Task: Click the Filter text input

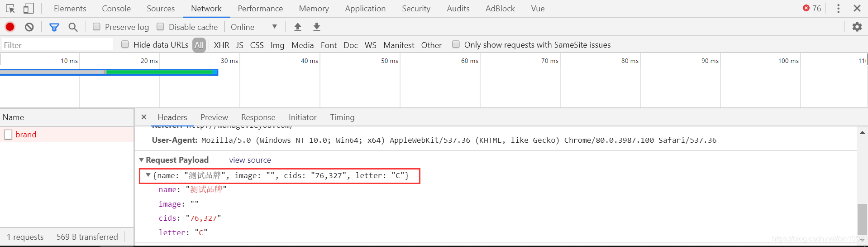Action: tap(57, 45)
